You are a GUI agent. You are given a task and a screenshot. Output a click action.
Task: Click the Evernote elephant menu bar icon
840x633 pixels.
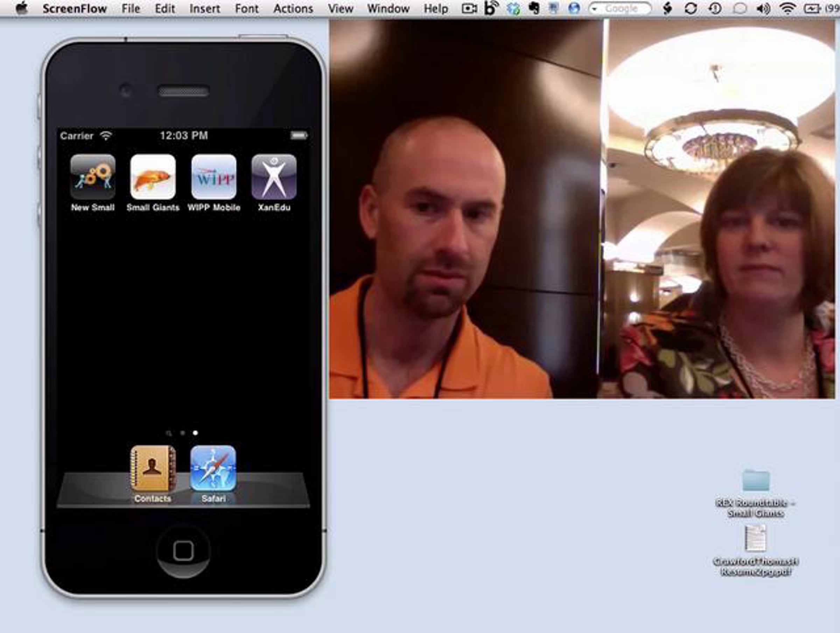(x=534, y=8)
